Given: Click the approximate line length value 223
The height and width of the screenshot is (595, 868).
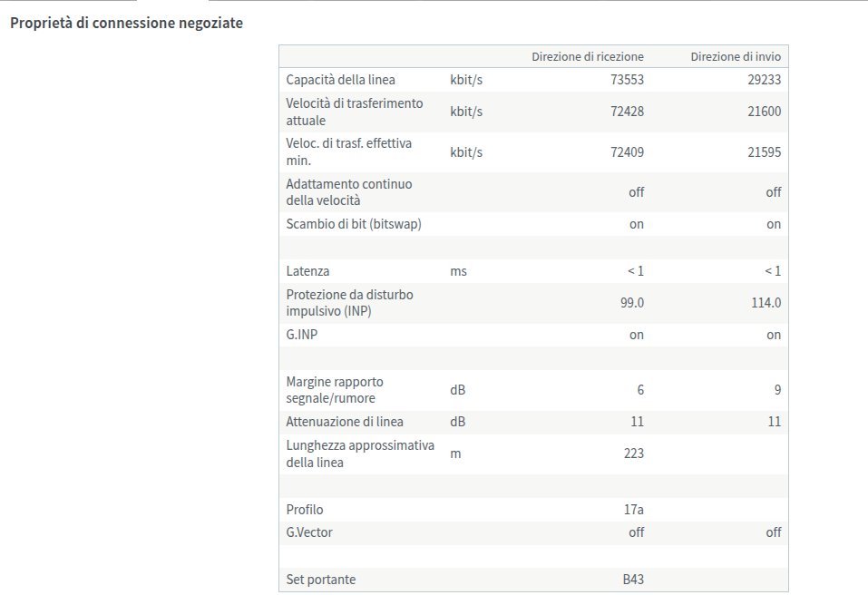Looking at the screenshot, I should [633, 454].
